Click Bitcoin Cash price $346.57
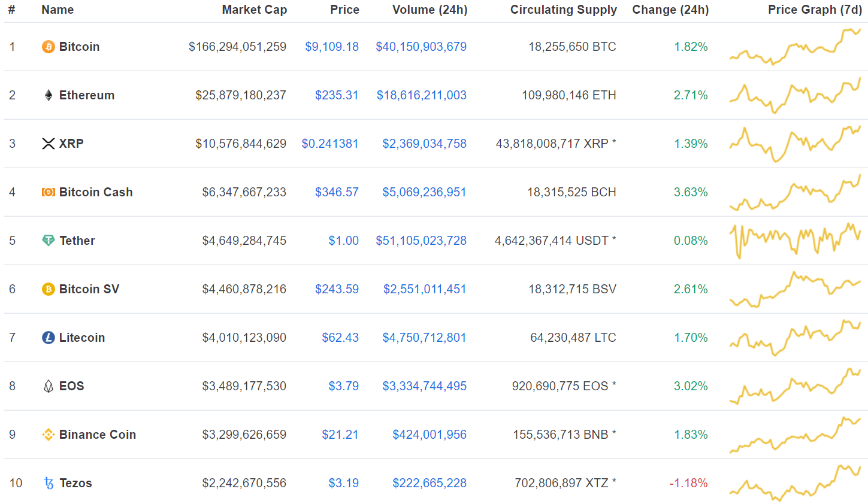868x504 pixels. click(x=337, y=192)
